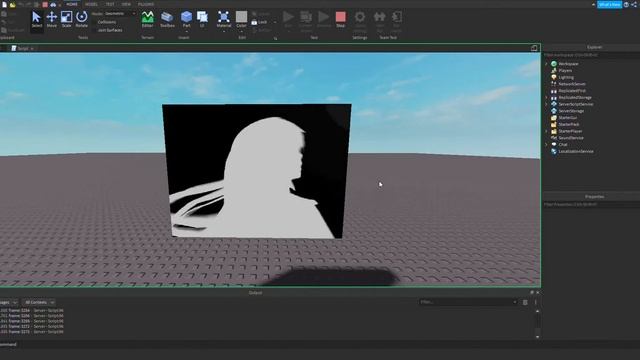Open the All Contexts dropdown
Screen dimensions: 640x360
pyautogui.click(x=40, y=302)
